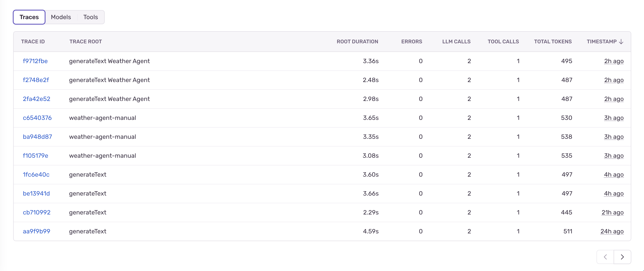Click the 21h ago timestamp
This screenshot has height=271, width=644.
612,212
